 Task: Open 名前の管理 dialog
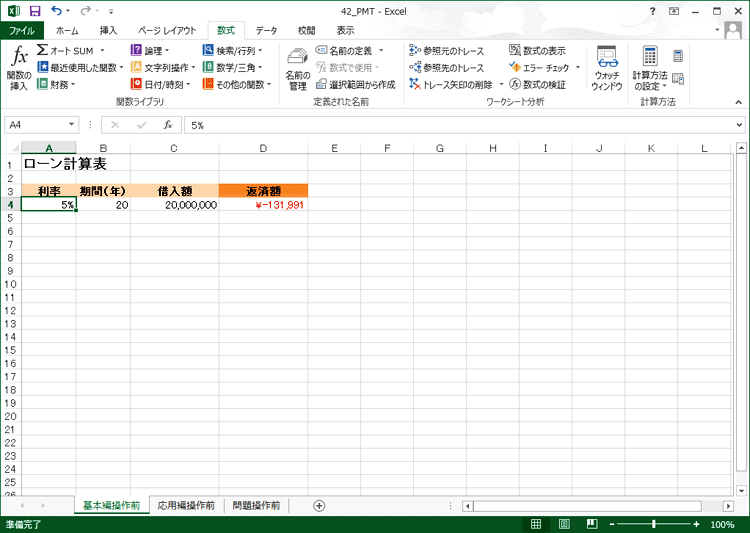click(x=298, y=69)
